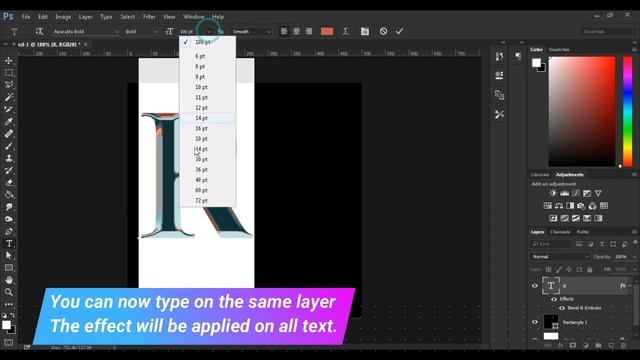This screenshot has width=640, height=360.
Task: Select the Clone Stamp tool
Action: click(9, 158)
